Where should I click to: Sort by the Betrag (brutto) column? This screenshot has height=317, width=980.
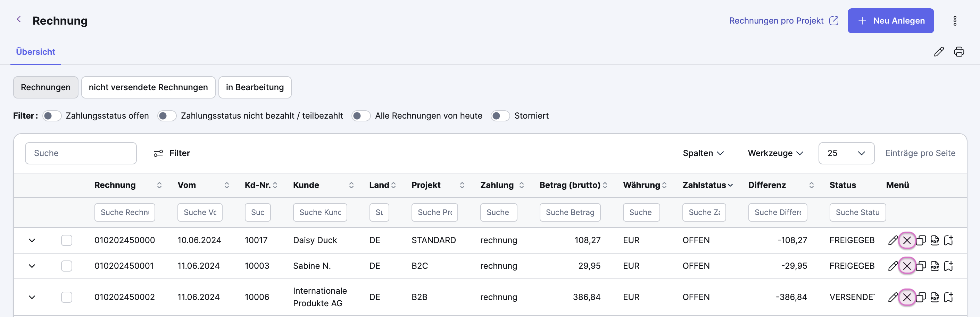(x=605, y=185)
